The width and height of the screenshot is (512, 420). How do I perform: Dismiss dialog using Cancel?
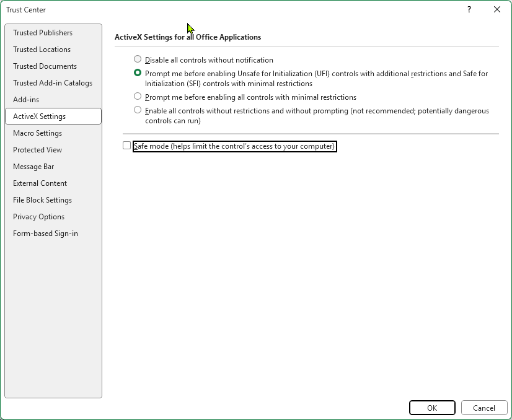click(x=484, y=408)
